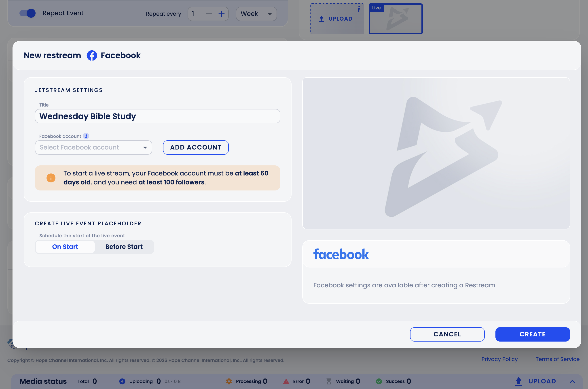Open the Week repeat interval dropdown
Viewport: 588px width, 389px height.
coord(256,14)
